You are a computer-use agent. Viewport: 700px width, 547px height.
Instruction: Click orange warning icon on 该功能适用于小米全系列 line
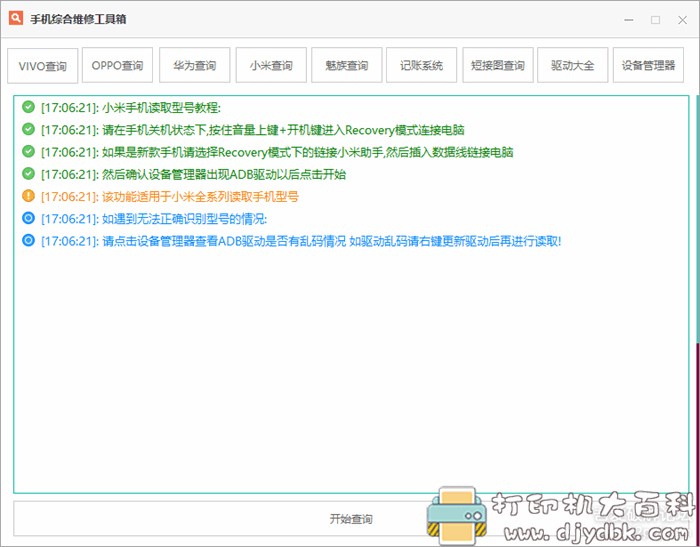tap(29, 196)
